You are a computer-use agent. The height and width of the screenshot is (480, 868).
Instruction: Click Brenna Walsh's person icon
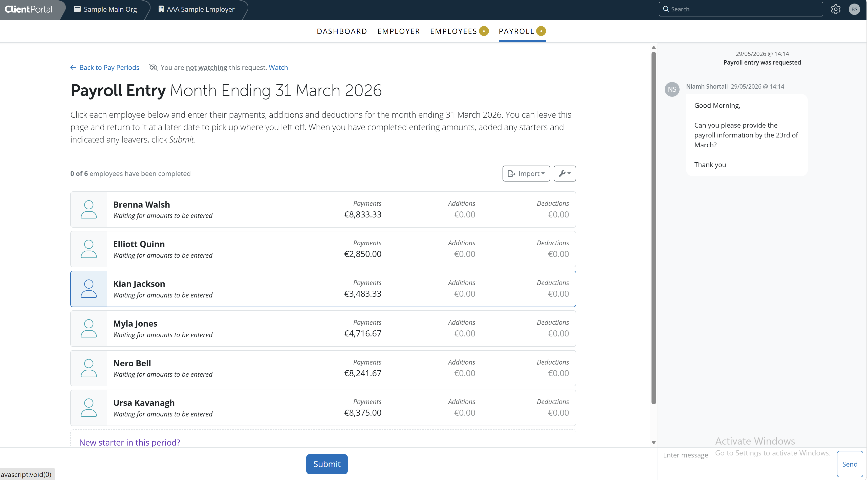89,209
